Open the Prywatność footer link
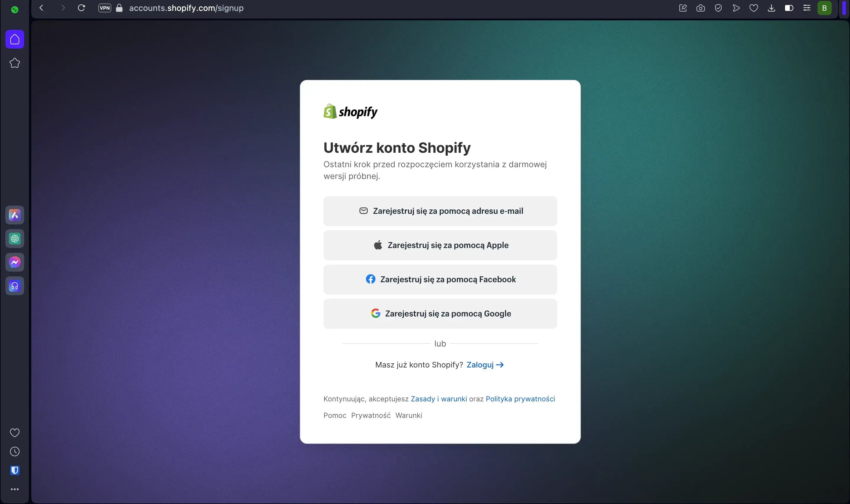Viewport: 850px width, 504px height. coord(371,415)
